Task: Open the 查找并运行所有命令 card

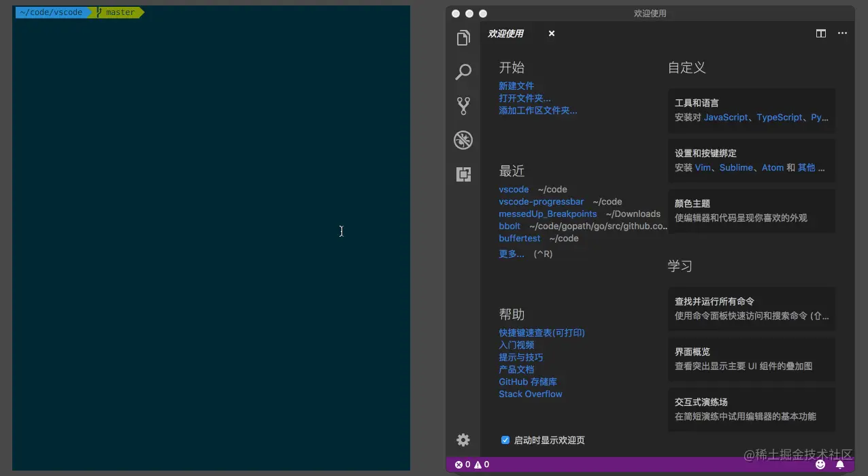Action: (x=752, y=309)
